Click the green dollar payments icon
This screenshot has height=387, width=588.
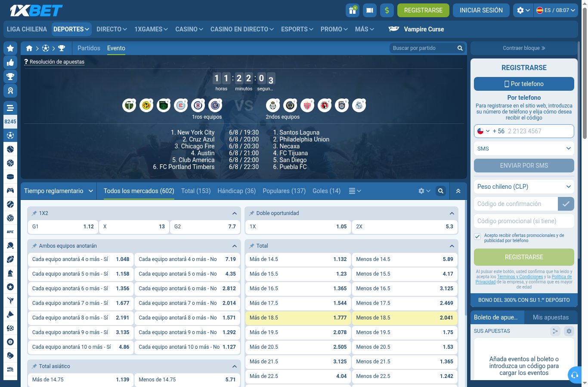pos(387,10)
